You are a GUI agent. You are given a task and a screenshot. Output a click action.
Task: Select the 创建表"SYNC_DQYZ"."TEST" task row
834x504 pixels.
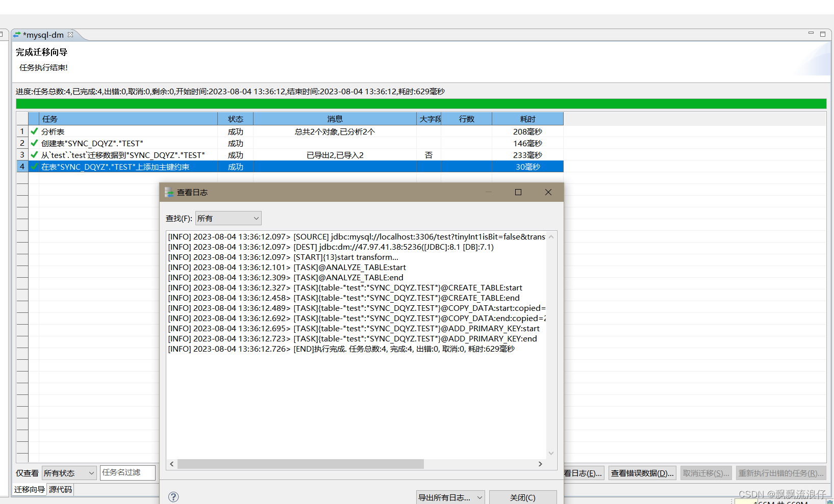point(290,143)
